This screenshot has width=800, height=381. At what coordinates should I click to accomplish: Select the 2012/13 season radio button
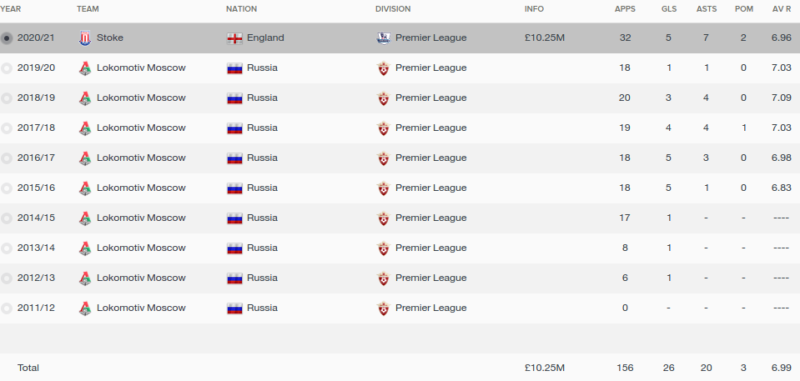6,278
